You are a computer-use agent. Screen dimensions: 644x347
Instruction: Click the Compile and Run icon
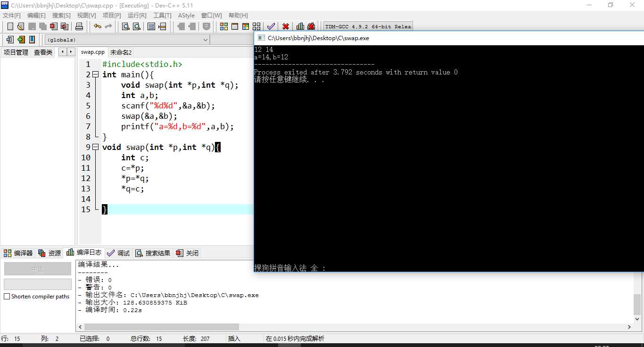246,26
